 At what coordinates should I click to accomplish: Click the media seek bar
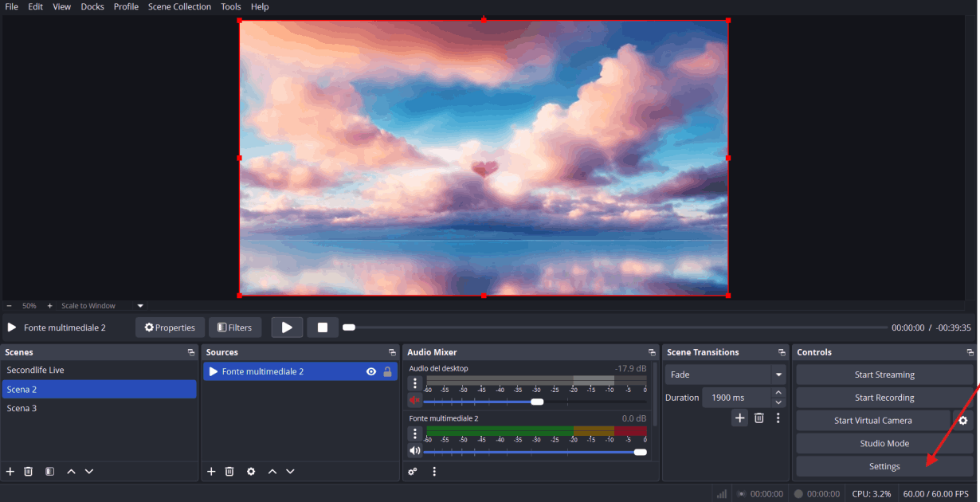pos(615,327)
